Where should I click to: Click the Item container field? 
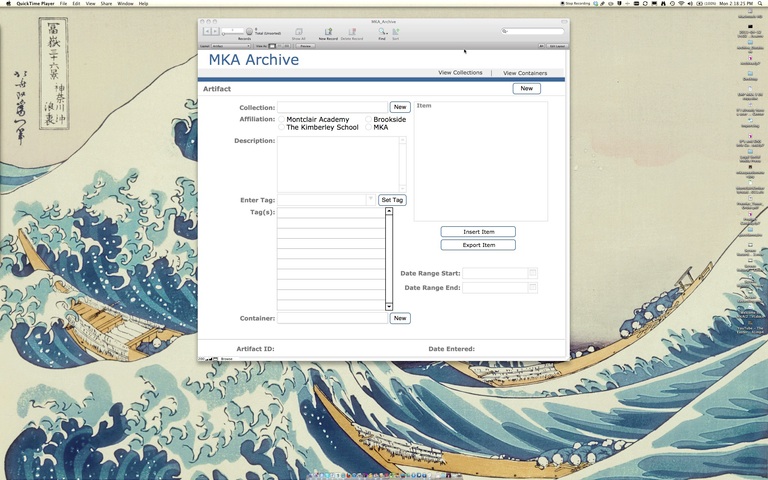pos(480,161)
